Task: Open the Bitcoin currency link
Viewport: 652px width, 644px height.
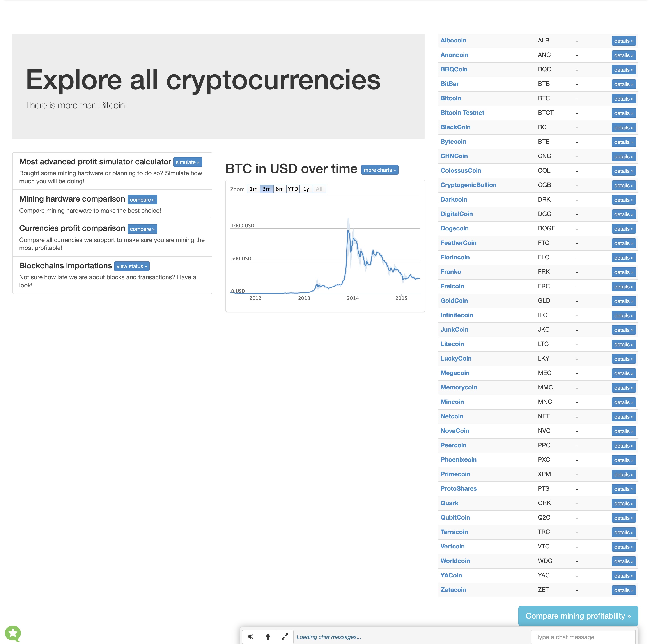Action: coord(450,98)
